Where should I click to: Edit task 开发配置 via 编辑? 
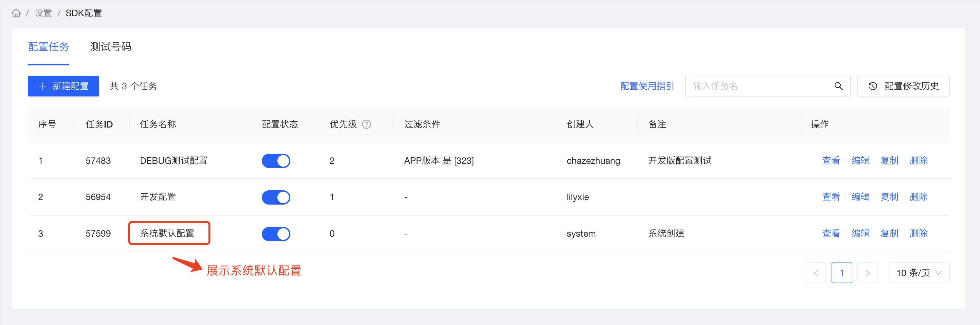pos(860,197)
